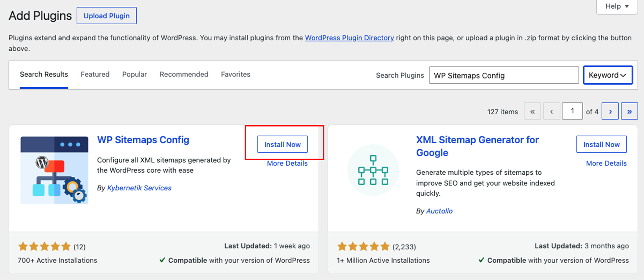Open the Recommended tab

pyautogui.click(x=184, y=74)
